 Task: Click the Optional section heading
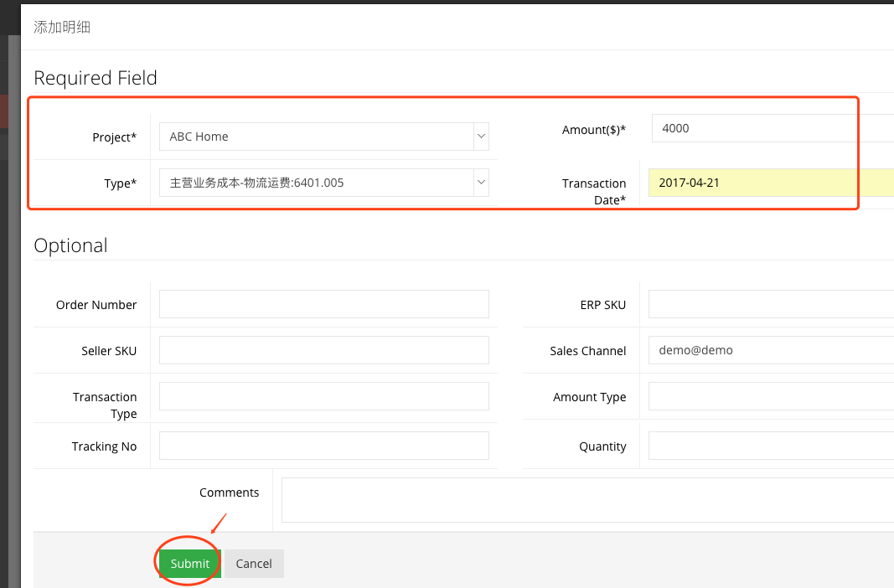point(70,245)
